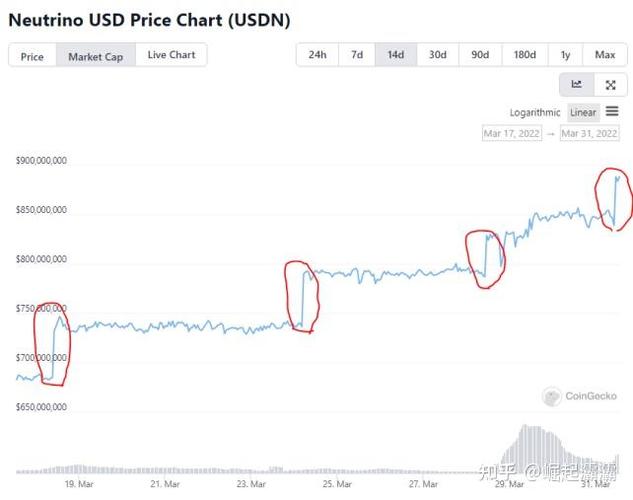Open the Price tab
This screenshot has width=633, height=500.
(32, 56)
